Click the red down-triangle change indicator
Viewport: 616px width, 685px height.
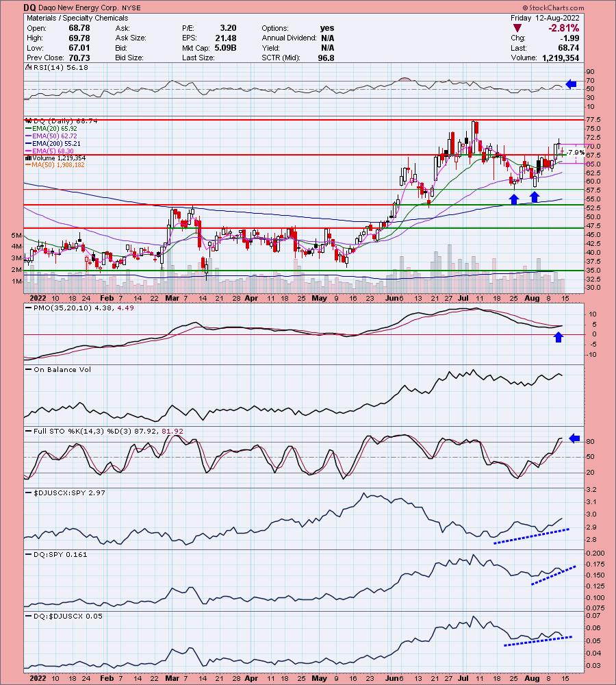(x=517, y=28)
